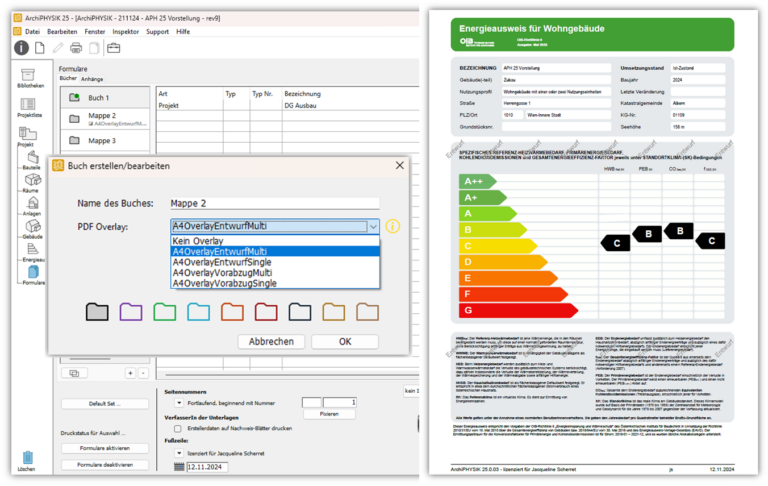Click the start page number field showing 1

[x=339, y=402]
